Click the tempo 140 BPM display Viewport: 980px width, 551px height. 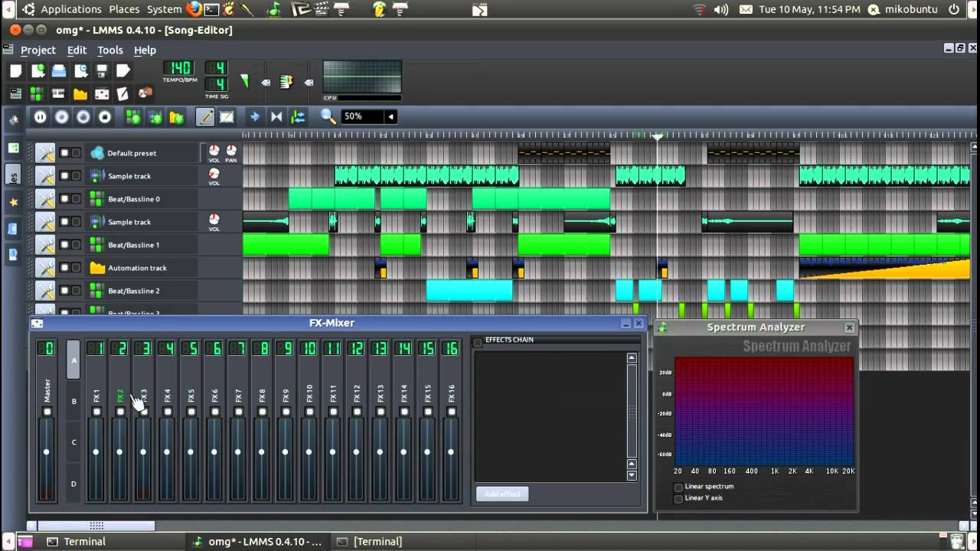point(179,68)
